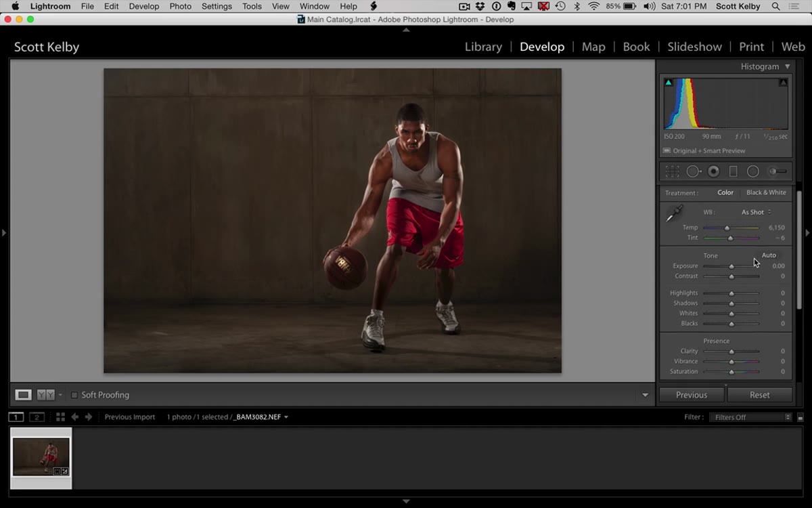Select the basketball player filmstrip thumbnail

(41, 457)
